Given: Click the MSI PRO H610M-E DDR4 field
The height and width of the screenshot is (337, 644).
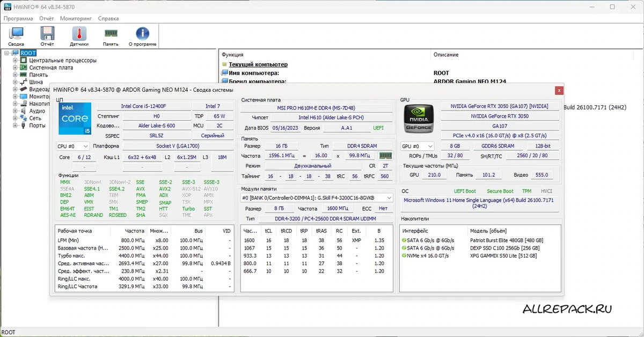Looking at the screenshot, I should 316,108.
